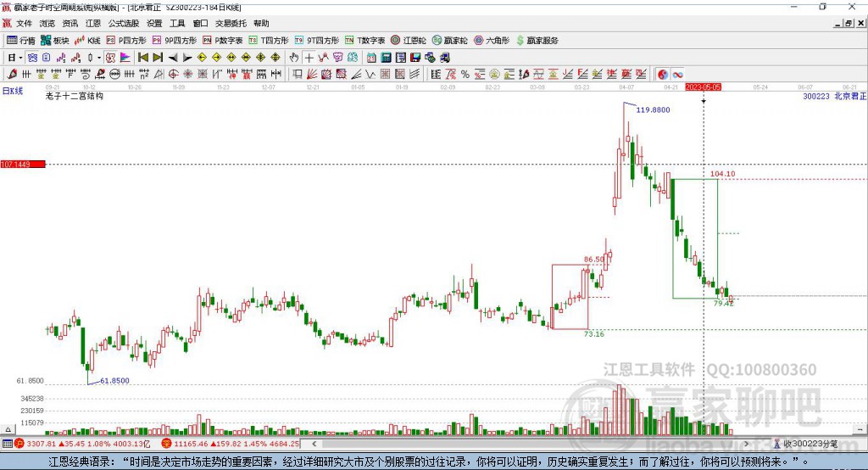Viewport: 868px width, 470px height.
Task: Click the 104.10 box price label
Action: pyautogui.click(x=722, y=173)
